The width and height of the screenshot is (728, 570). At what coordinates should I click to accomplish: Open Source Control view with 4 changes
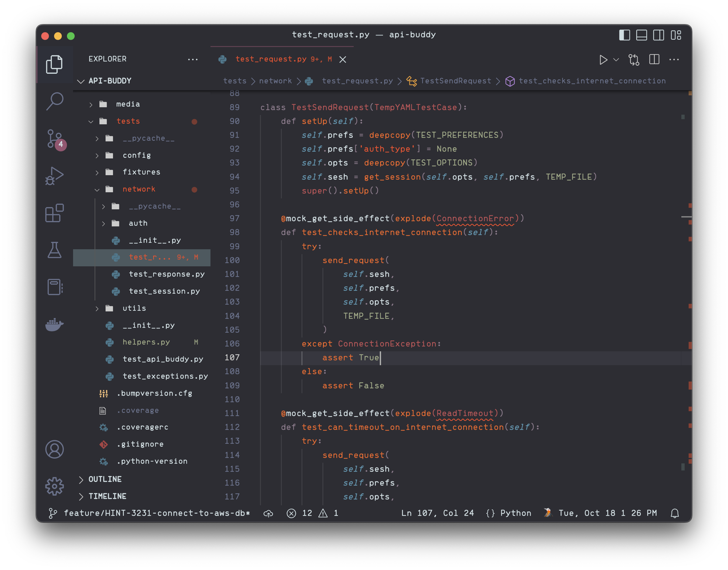pos(54,138)
